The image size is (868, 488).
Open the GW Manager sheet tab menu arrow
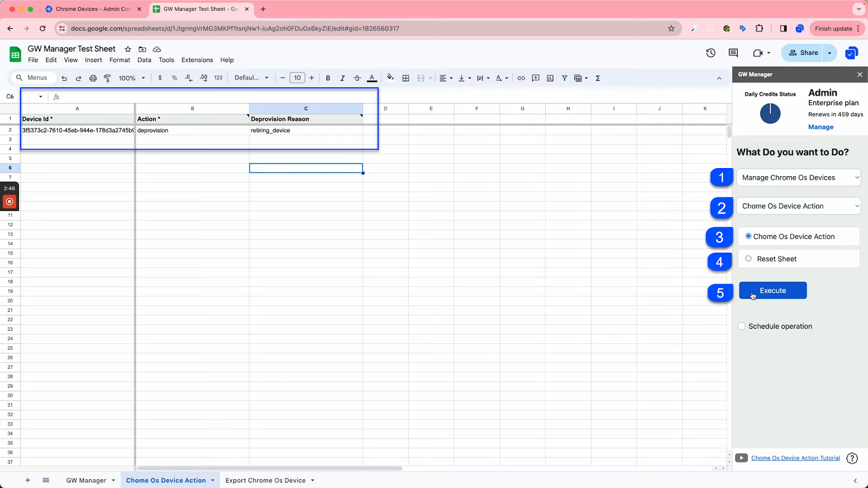(113, 480)
